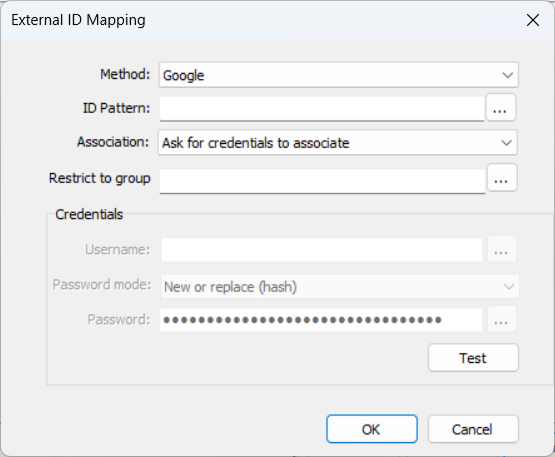
Task: Click the Password mode chevron arrow
Action: point(509,286)
